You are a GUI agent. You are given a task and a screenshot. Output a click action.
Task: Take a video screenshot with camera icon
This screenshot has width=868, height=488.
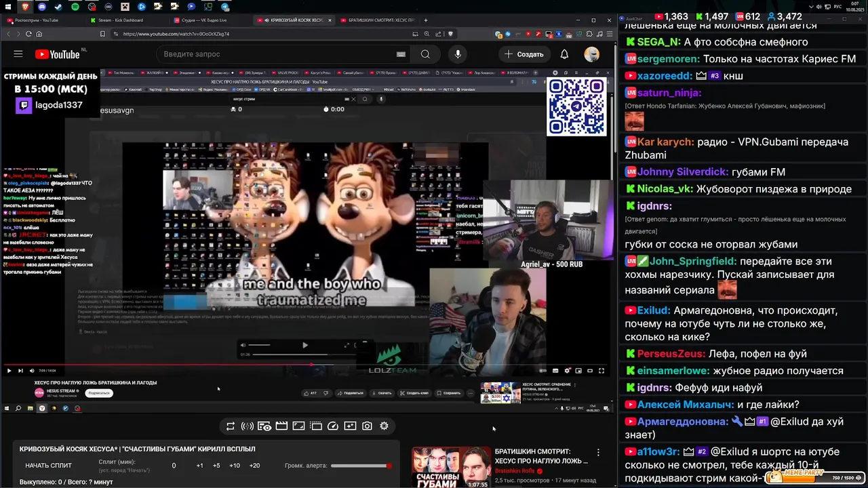[367, 426]
